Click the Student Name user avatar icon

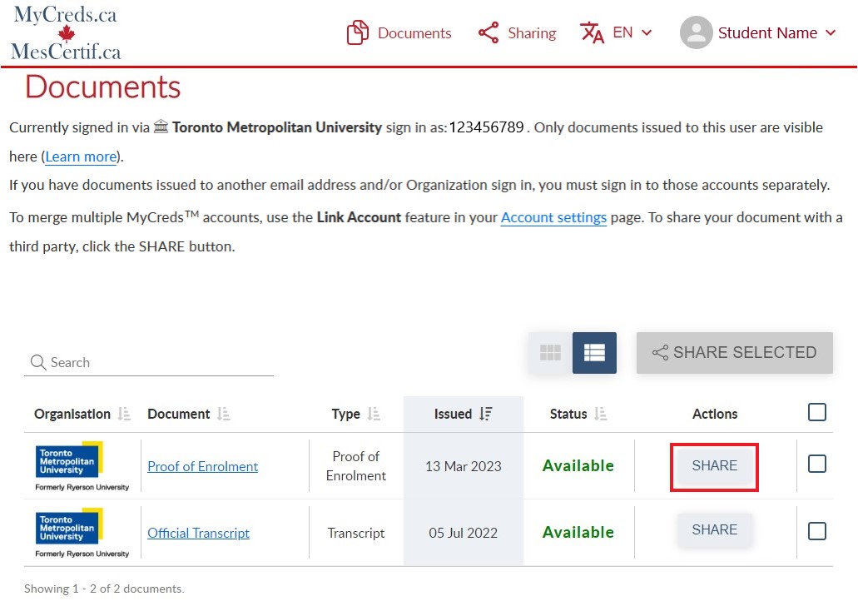[696, 33]
